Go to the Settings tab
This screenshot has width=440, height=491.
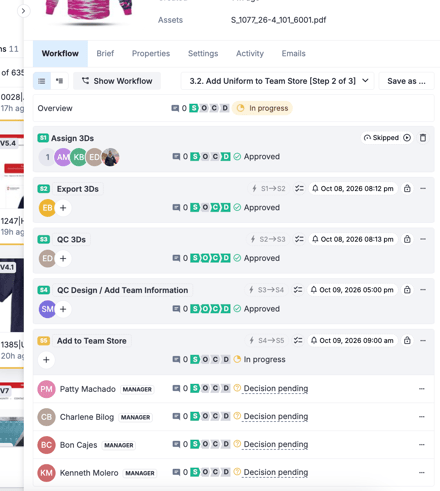pyautogui.click(x=203, y=54)
